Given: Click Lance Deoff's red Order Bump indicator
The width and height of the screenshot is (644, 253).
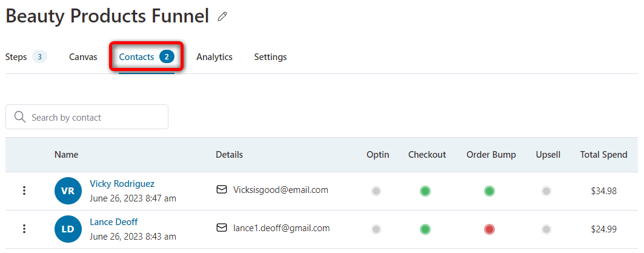Looking at the screenshot, I should (x=489, y=229).
